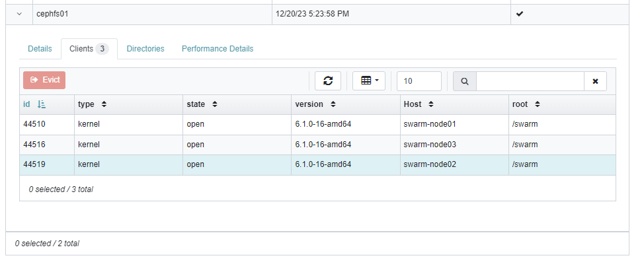Open the Performance Details tab
This screenshot has height=268, width=644.
218,49
